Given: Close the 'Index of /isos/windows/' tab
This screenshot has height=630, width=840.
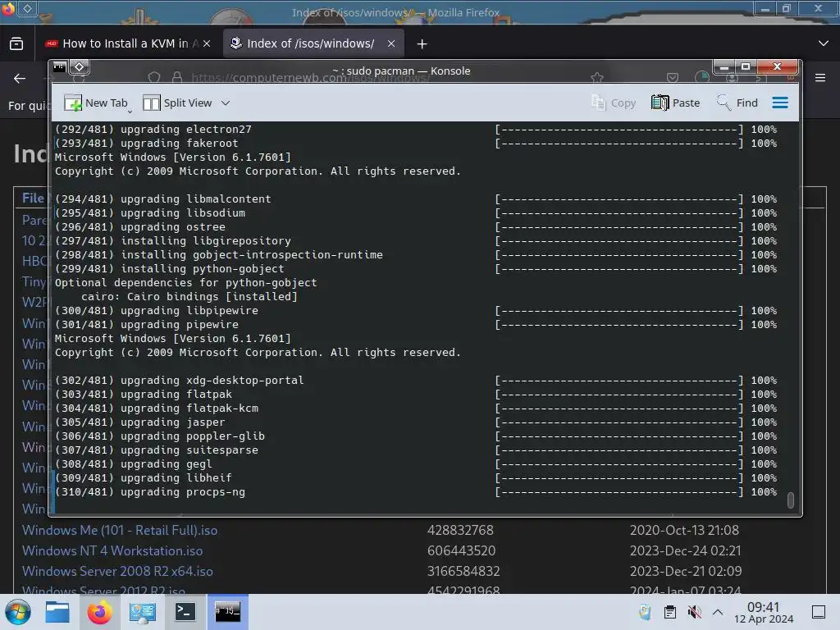Looking at the screenshot, I should (x=391, y=44).
